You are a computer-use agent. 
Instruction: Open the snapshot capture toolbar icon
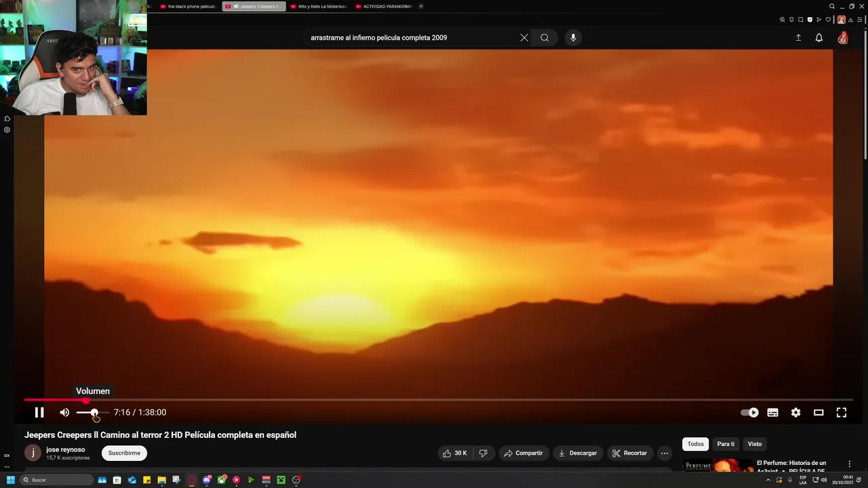tap(800, 20)
